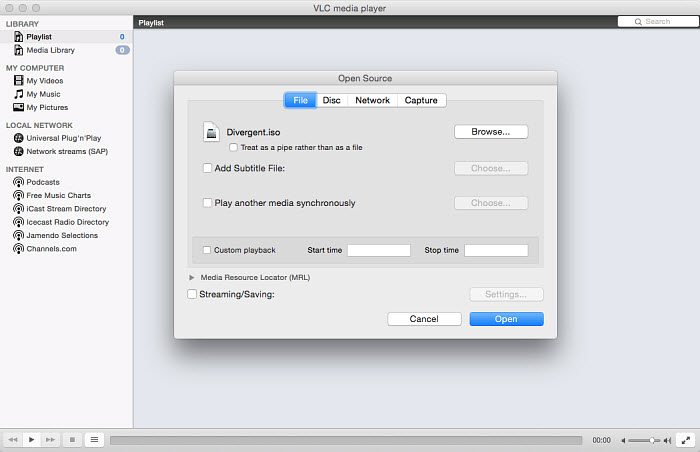Enable Treat as a pipe checkbox
The image size is (700, 452).
tap(233, 147)
